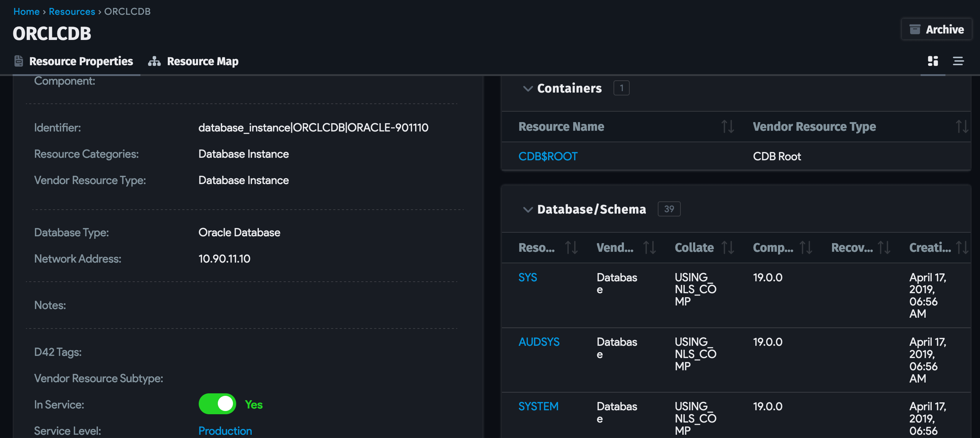This screenshot has width=980, height=438.
Task: Click the Archive button
Action: [936, 29]
